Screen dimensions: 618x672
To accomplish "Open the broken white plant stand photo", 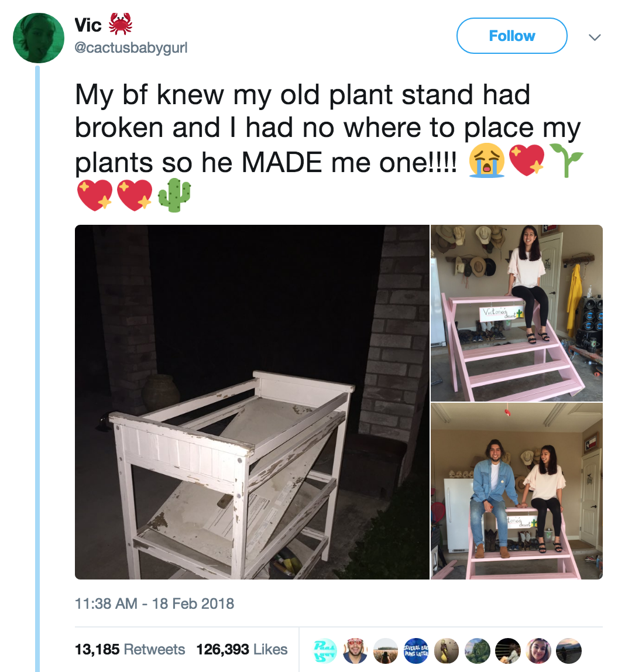I will (252, 402).
